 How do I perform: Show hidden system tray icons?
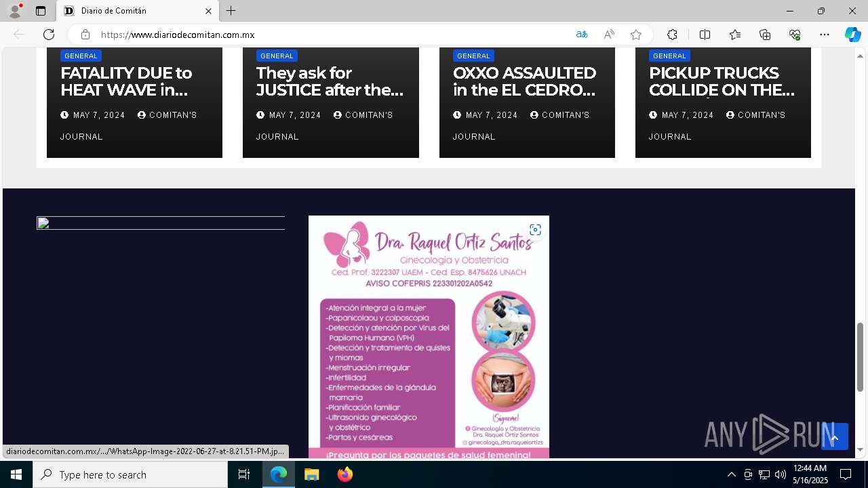731,474
